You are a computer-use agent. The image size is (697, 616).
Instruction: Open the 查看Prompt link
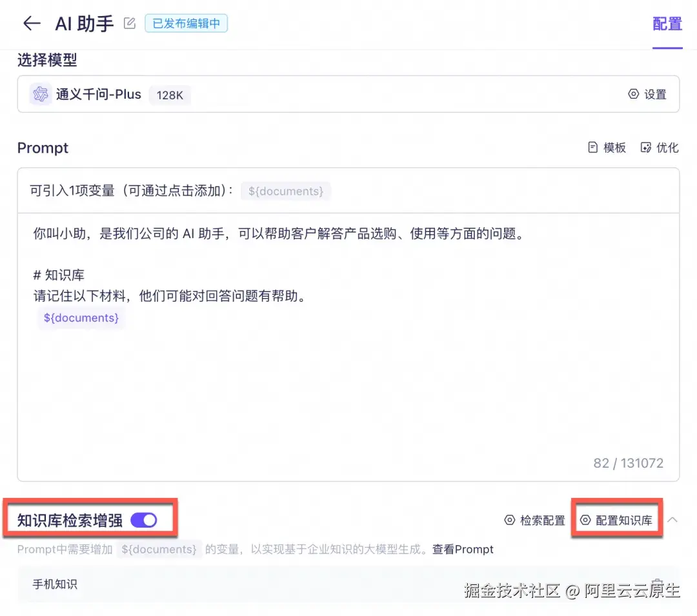463,549
